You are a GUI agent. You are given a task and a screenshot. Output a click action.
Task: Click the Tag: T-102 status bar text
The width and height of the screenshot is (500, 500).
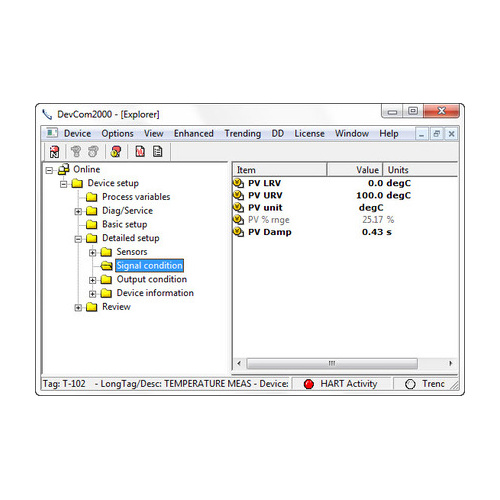(64, 384)
